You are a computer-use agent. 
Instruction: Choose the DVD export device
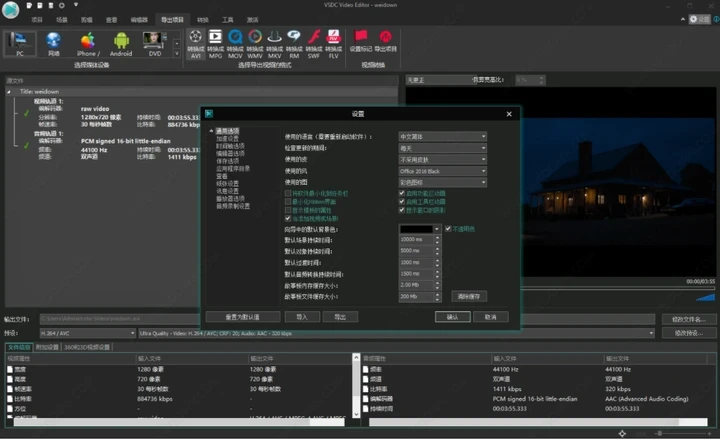point(155,44)
